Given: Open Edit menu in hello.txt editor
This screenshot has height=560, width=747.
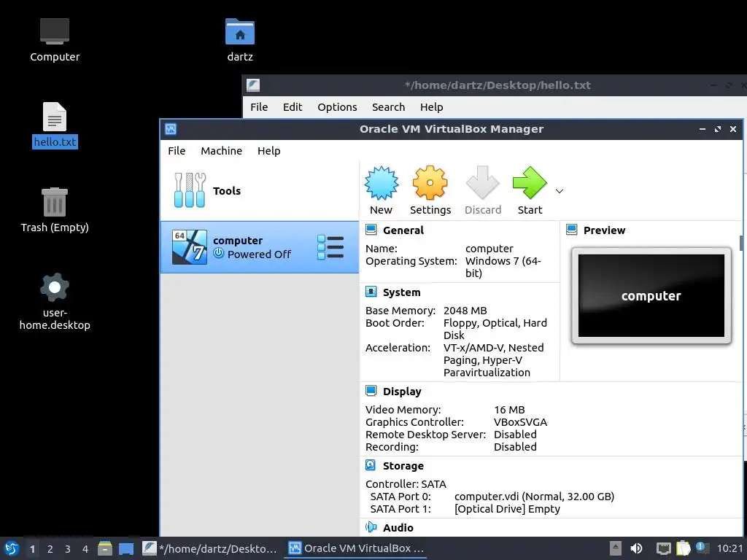Looking at the screenshot, I should (293, 107).
